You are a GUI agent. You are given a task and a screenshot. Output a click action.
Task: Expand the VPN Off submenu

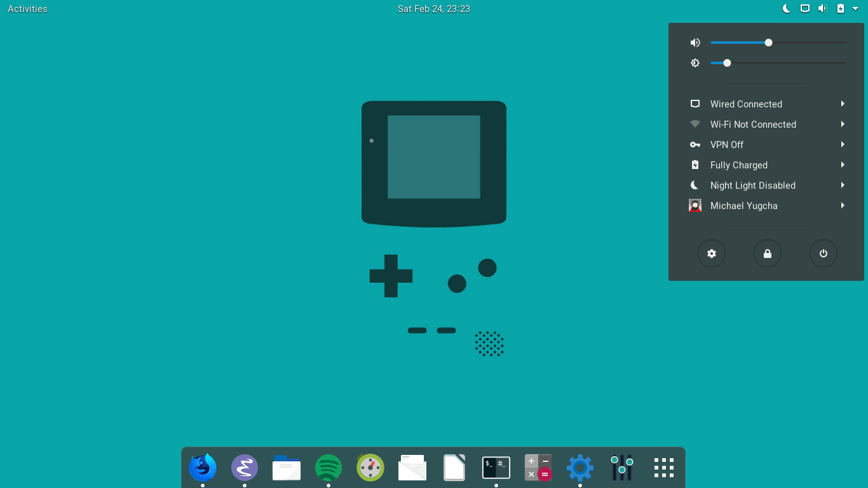843,144
